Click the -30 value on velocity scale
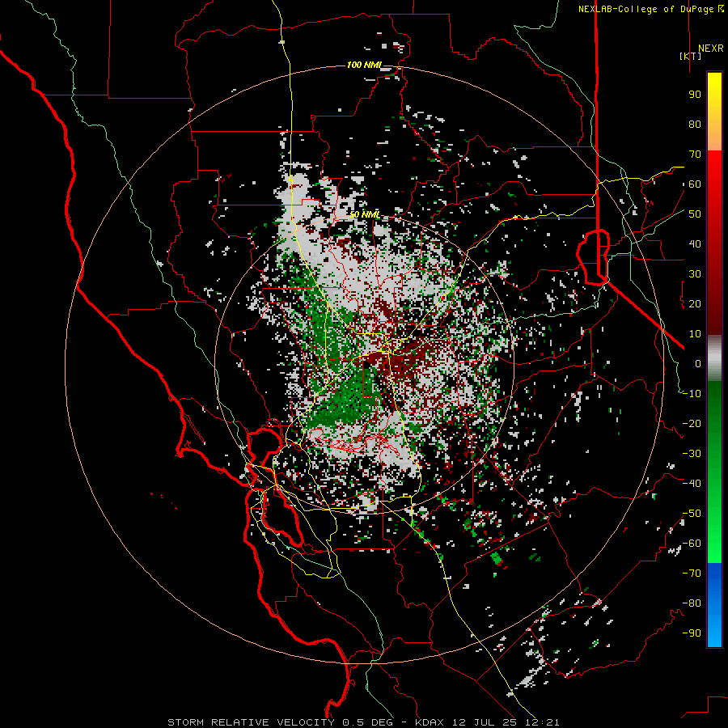Image resolution: width=728 pixels, height=728 pixels. point(692,454)
